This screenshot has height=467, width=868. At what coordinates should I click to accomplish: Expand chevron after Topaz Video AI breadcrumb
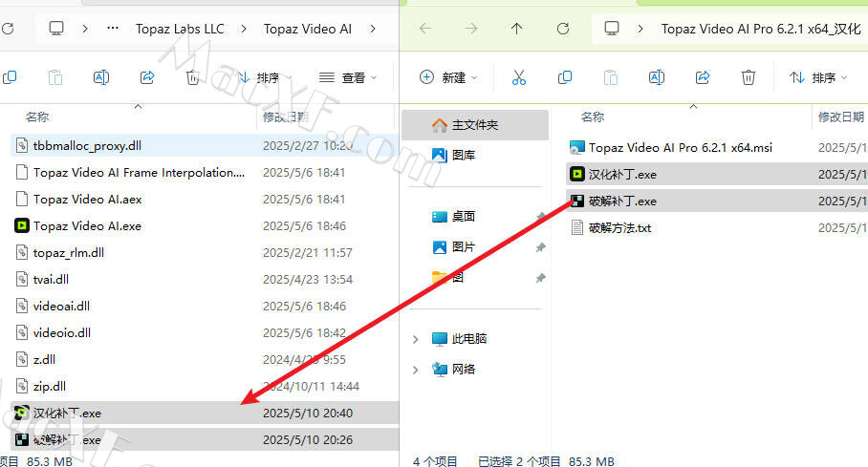(x=373, y=29)
